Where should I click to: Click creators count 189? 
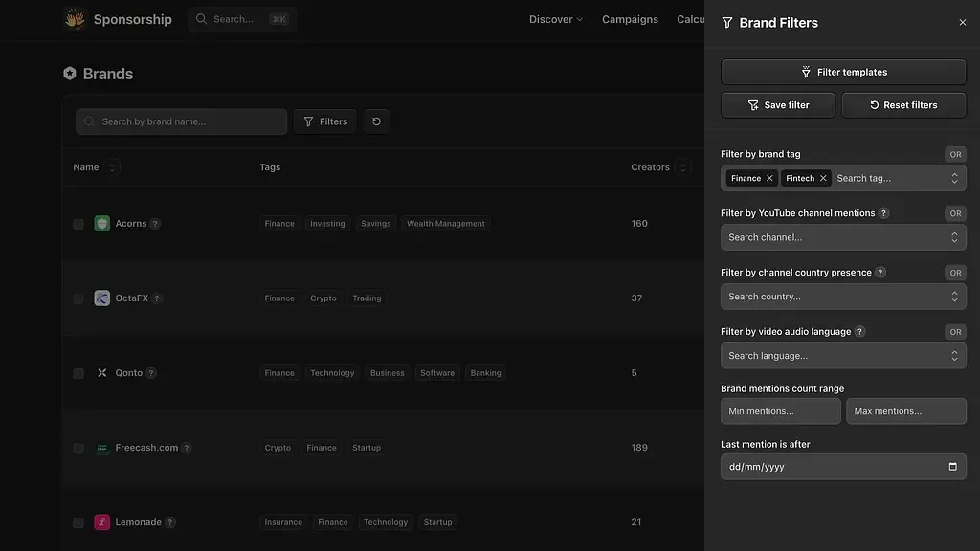(638, 448)
